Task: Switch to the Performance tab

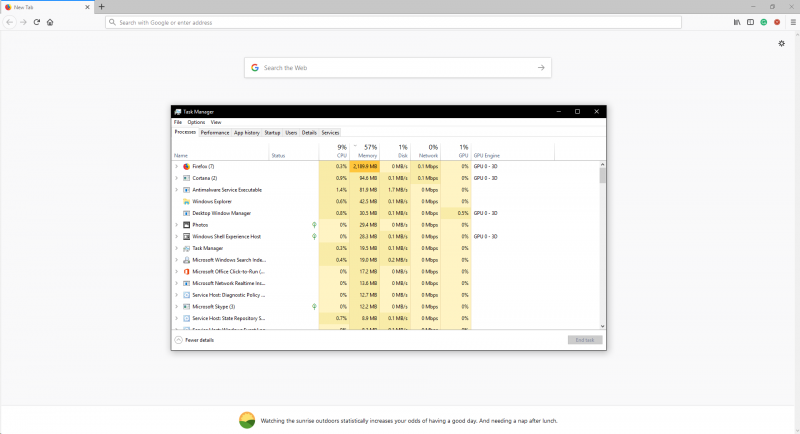Action: click(x=215, y=133)
